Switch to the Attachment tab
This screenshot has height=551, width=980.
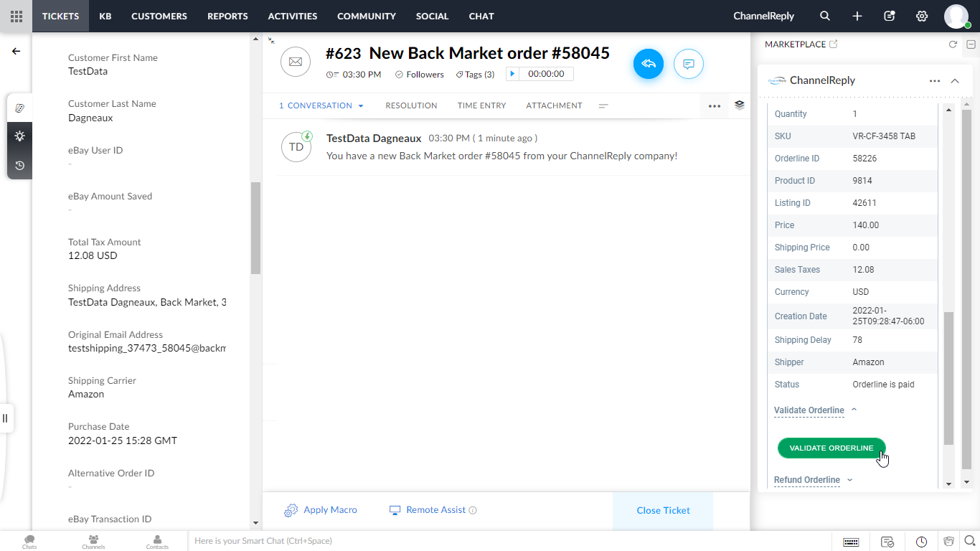554,105
